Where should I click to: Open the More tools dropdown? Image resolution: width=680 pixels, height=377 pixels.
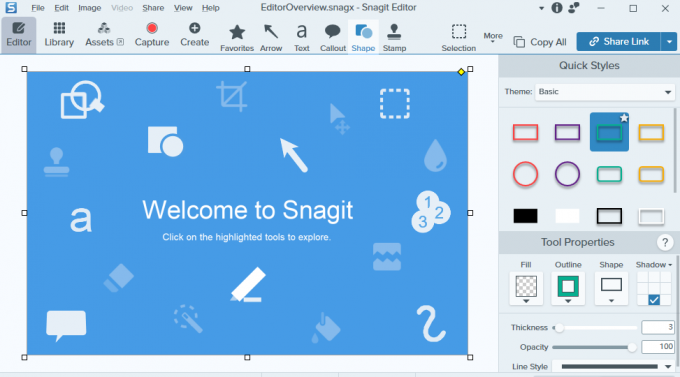(x=493, y=37)
